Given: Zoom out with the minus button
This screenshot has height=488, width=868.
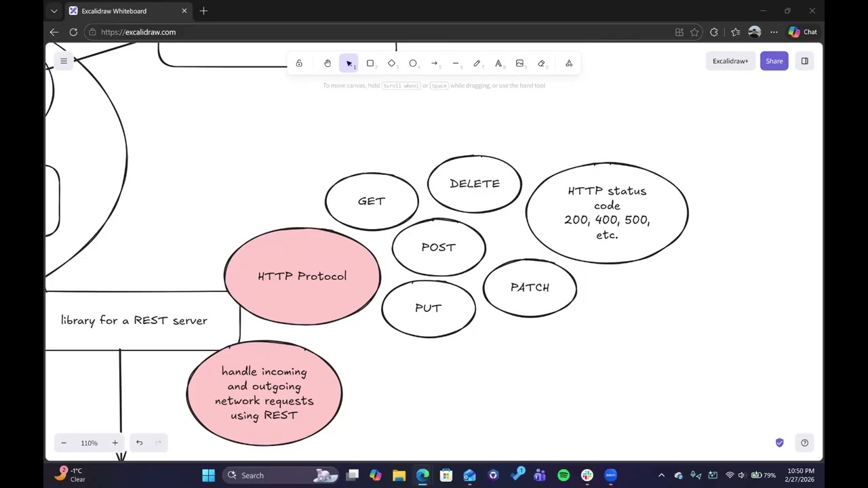Looking at the screenshot, I should coord(64,443).
